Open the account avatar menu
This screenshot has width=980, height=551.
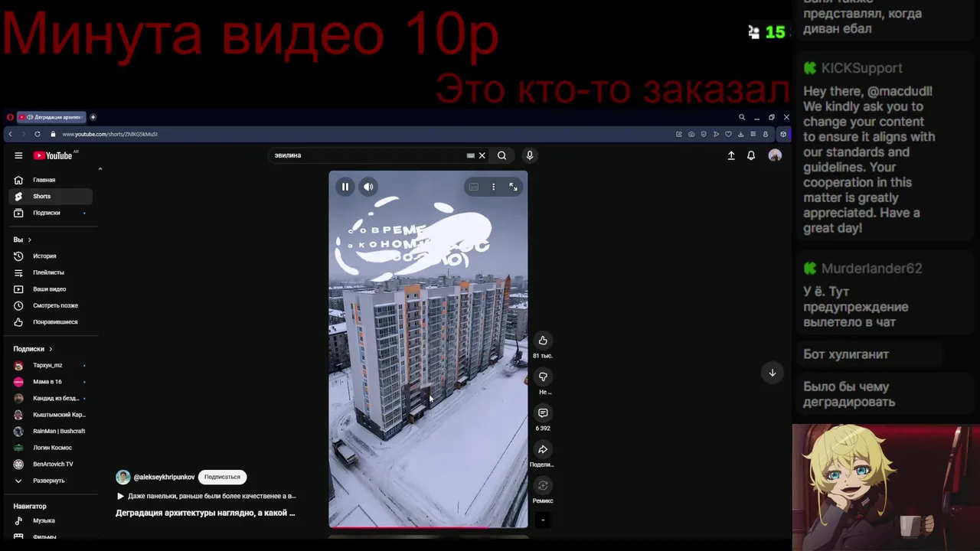775,155
